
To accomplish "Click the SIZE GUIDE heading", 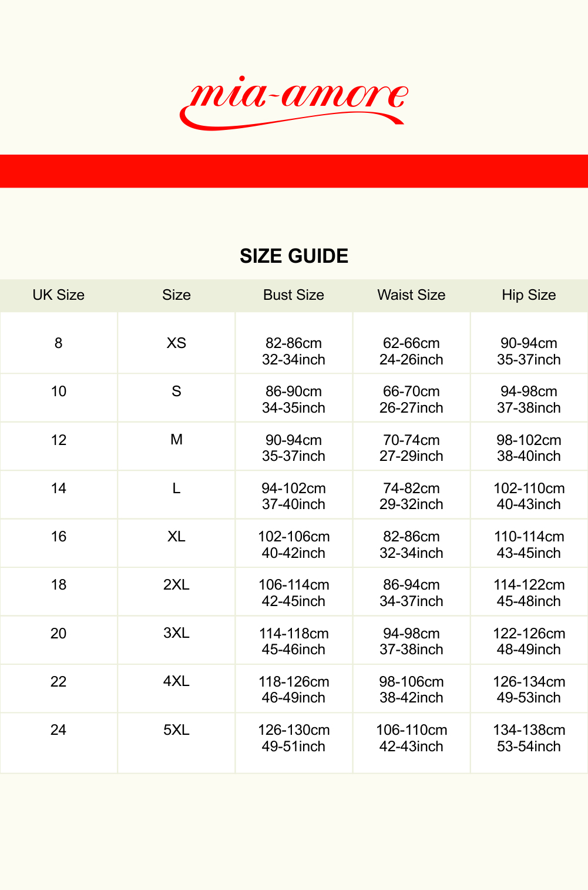I will [294, 256].
